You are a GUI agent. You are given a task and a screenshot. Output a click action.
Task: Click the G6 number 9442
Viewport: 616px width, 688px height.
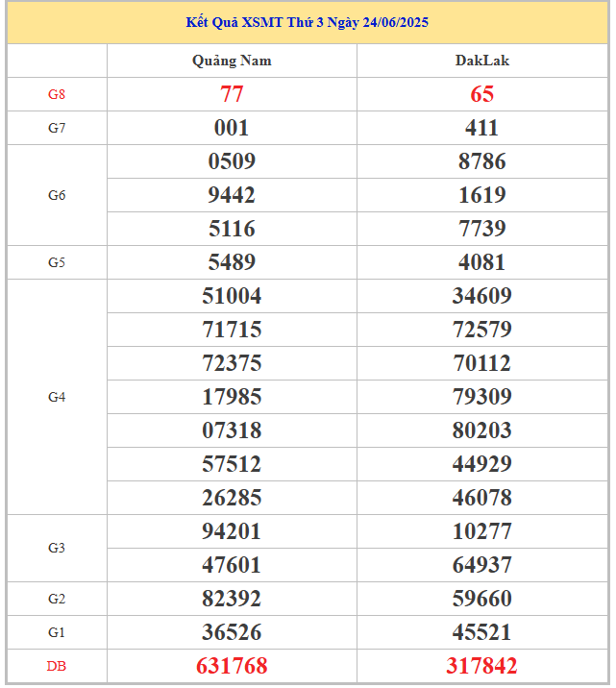click(232, 195)
